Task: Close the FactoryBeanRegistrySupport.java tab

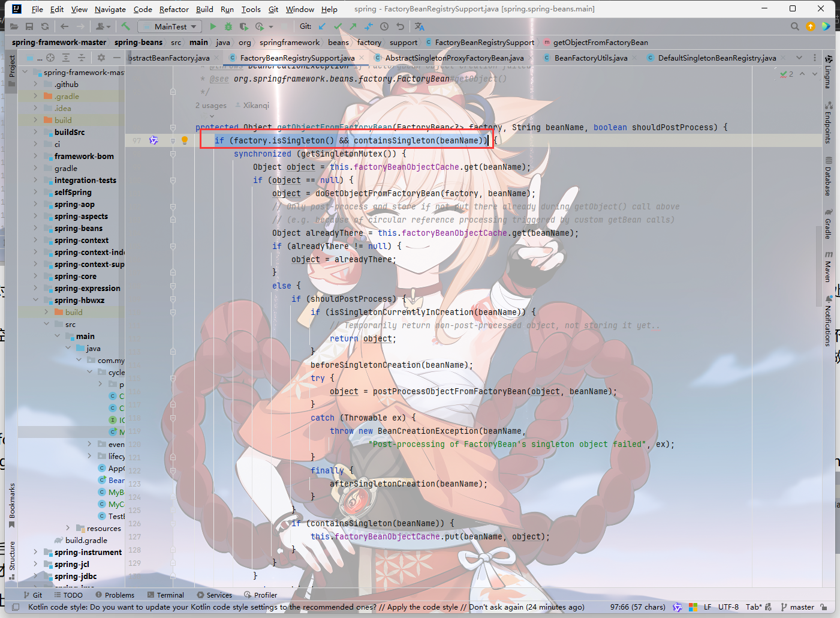Action: pos(362,58)
